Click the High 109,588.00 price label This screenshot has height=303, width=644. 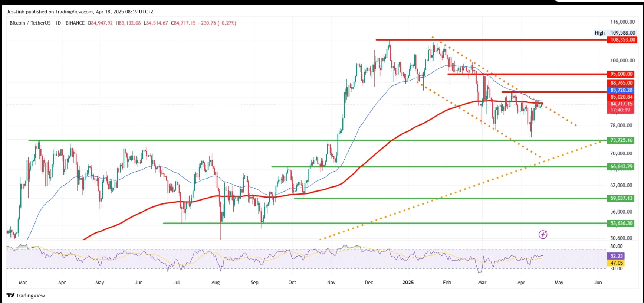(615, 33)
